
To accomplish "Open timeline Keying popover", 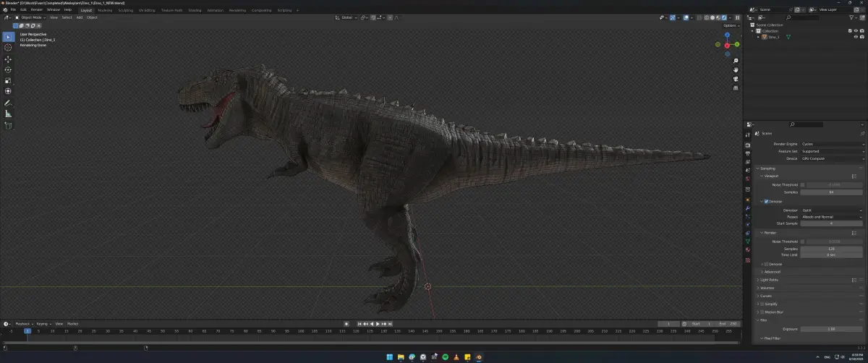I will [43, 324].
